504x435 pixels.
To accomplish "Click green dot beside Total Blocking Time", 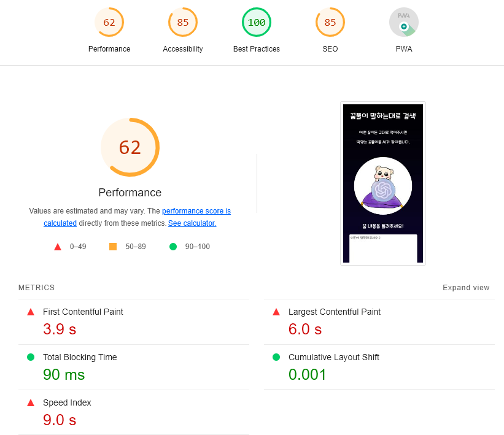I will click(x=31, y=357).
